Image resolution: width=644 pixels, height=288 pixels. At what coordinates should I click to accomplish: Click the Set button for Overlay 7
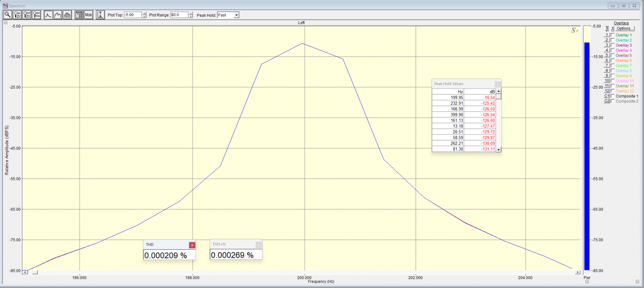click(607, 66)
